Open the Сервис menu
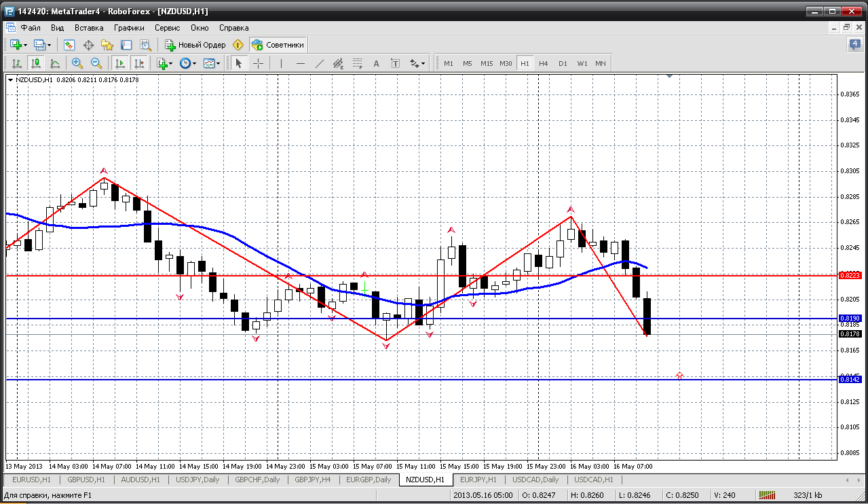 pyautogui.click(x=167, y=28)
